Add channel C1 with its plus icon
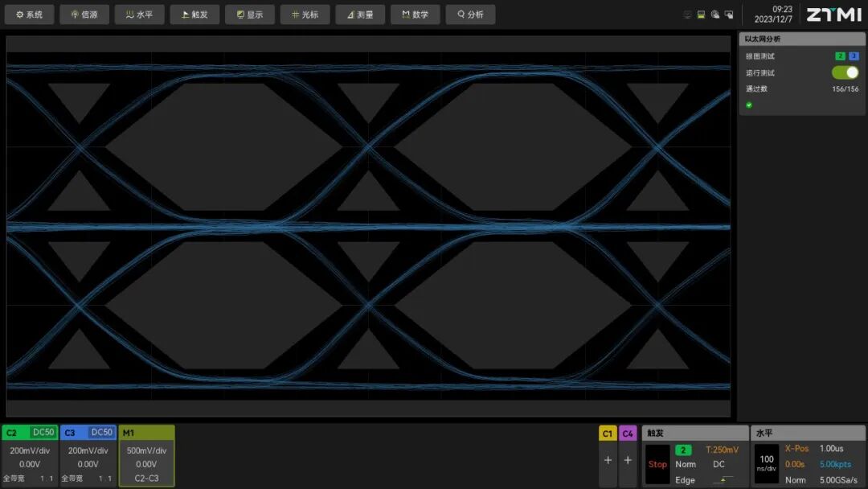This screenshot has width=868, height=489. (x=608, y=460)
